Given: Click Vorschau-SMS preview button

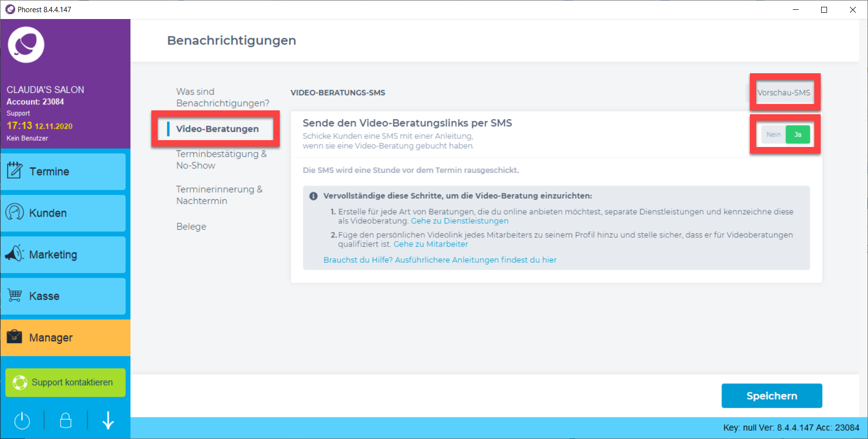Looking at the screenshot, I should pyautogui.click(x=784, y=93).
